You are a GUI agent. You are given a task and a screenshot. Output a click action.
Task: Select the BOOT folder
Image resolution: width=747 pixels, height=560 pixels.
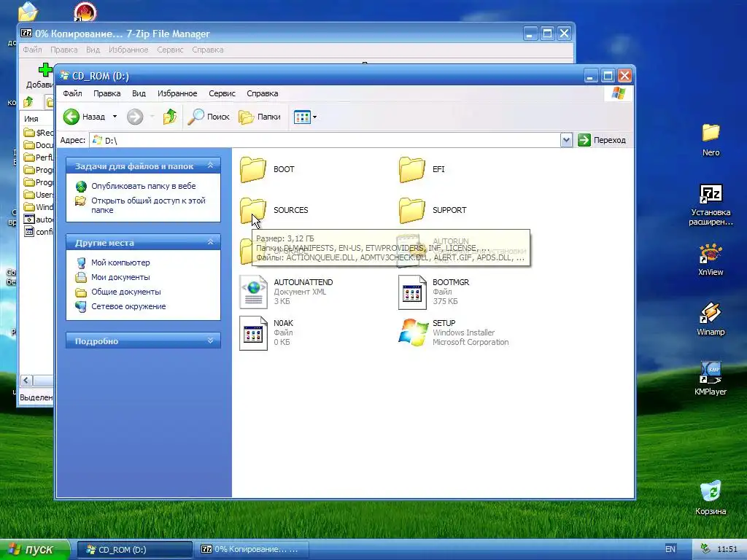[267, 169]
